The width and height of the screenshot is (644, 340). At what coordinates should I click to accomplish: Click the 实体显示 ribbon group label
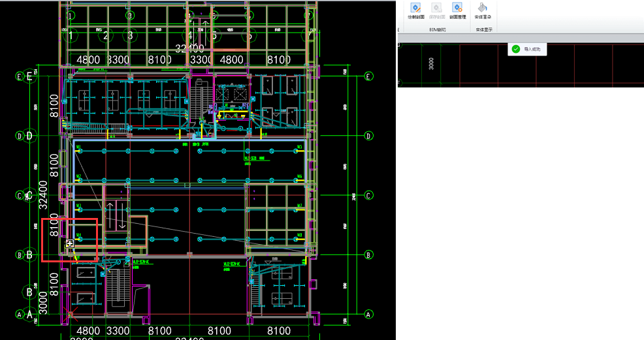pos(483,29)
